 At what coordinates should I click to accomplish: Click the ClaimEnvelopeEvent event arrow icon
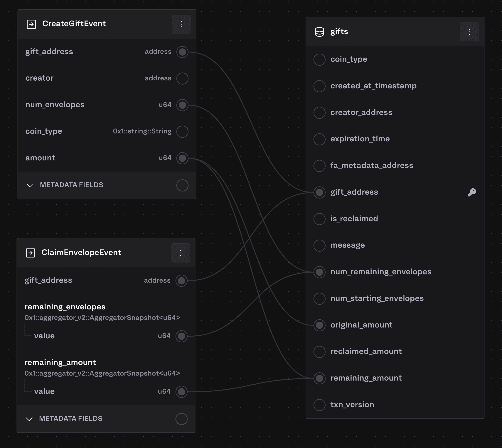coord(31,253)
